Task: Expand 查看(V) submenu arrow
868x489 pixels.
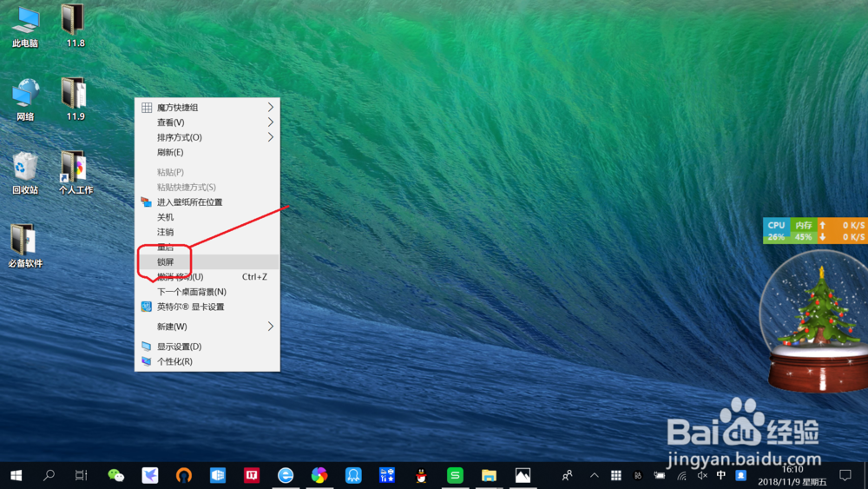Action: [x=271, y=122]
